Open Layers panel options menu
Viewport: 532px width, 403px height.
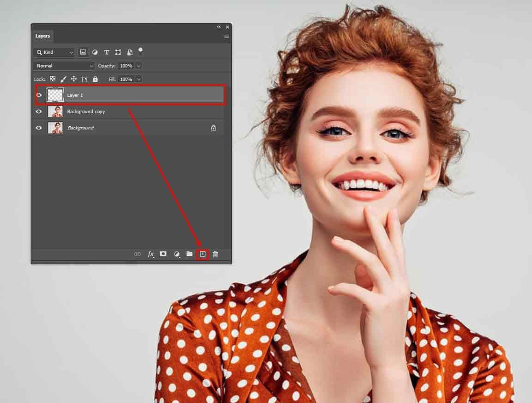(x=226, y=37)
